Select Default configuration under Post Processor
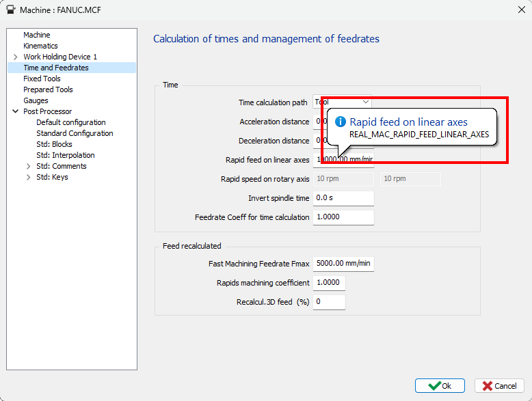Screen dimensions: 532x401 [70, 122]
